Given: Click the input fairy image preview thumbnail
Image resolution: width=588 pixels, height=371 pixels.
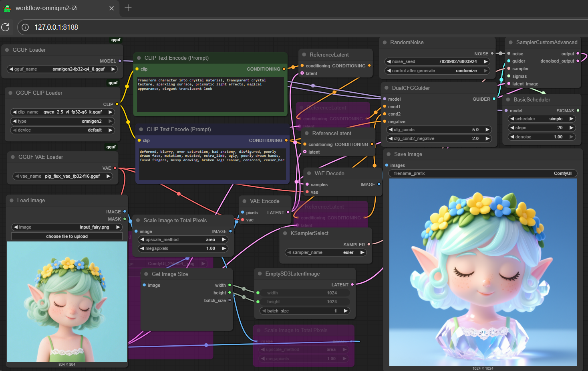Looking at the screenshot, I should (67, 302).
